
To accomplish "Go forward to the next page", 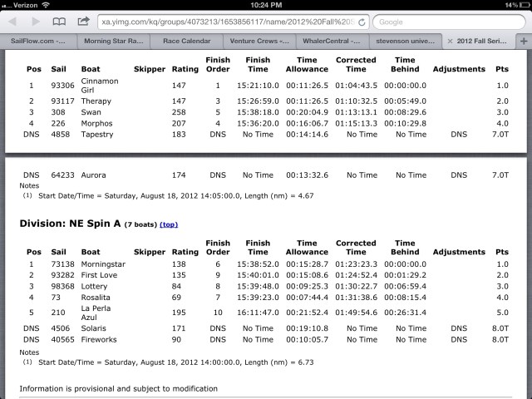I will tap(34, 22).
